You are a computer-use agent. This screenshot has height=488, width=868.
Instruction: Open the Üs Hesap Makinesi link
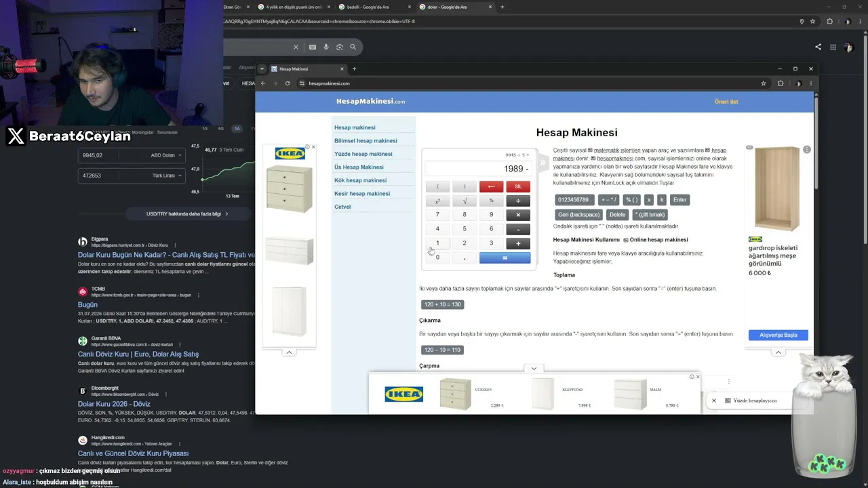[x=359, y=167]
